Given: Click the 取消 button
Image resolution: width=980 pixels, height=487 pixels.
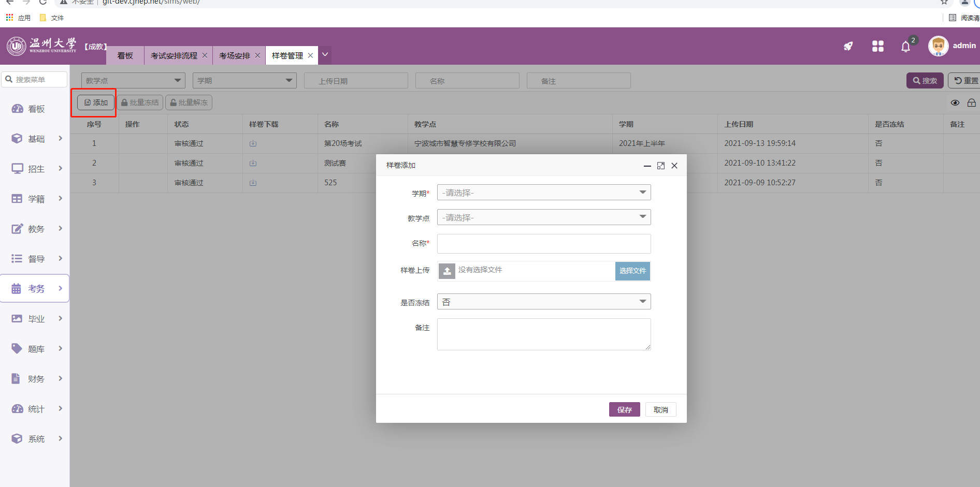Looking at the screenshot, I should point(660,410).
